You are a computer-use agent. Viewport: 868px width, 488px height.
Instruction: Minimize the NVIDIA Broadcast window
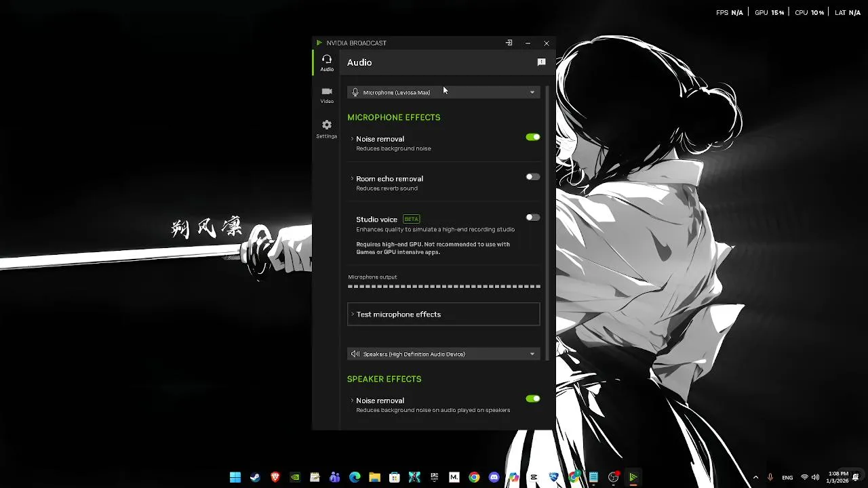(x=528, y=43)
